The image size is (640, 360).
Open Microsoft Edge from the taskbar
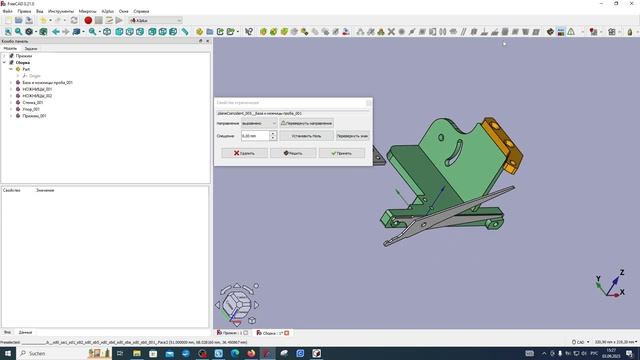[x=235, y=353]
